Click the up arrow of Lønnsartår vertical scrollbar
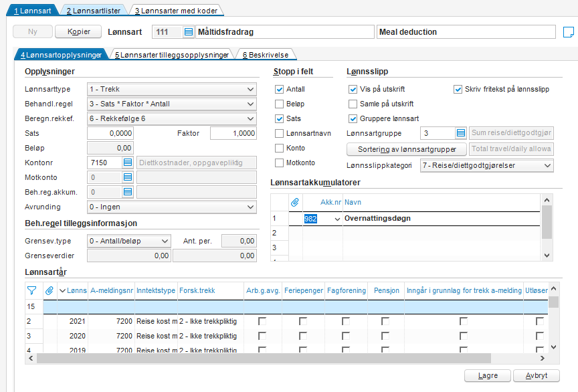Viewport: 578px width, 392px height. coord(553,289)
